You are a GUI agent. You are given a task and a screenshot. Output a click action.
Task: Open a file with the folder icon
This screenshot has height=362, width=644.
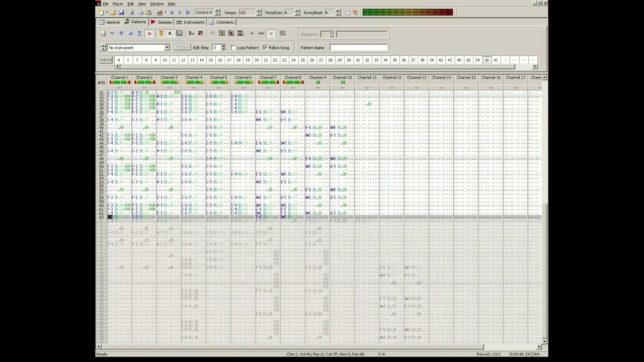click(113, 13)
